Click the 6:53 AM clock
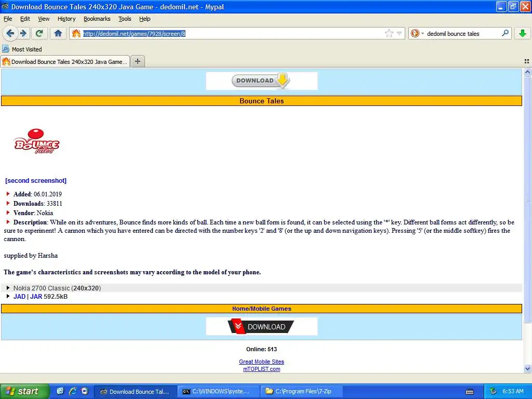 (x=513, y=392)
